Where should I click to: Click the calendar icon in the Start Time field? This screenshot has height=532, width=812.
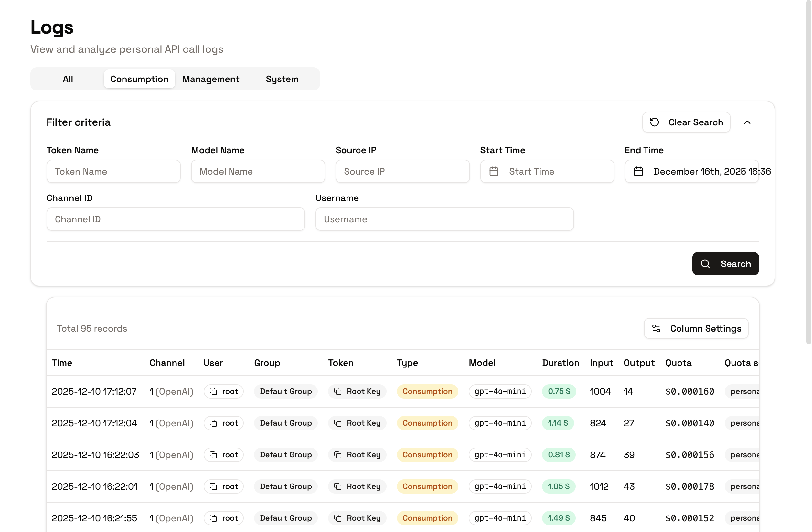tap(494, 171)
